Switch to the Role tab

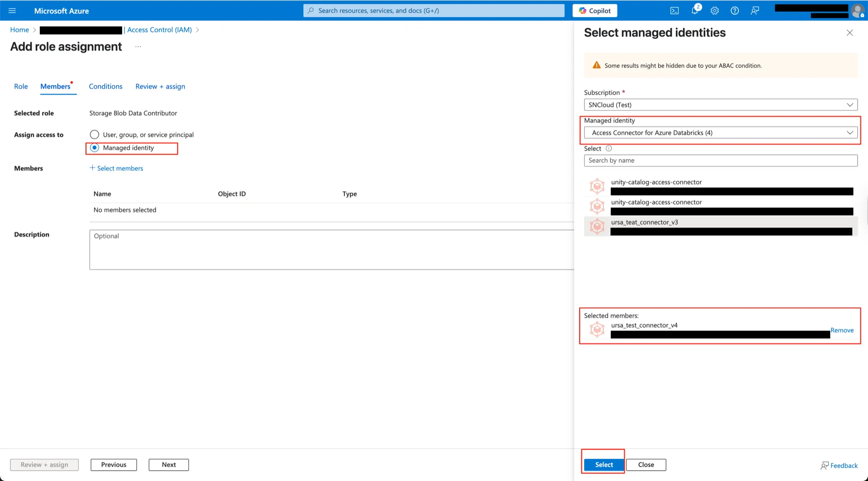pos(21,86)
